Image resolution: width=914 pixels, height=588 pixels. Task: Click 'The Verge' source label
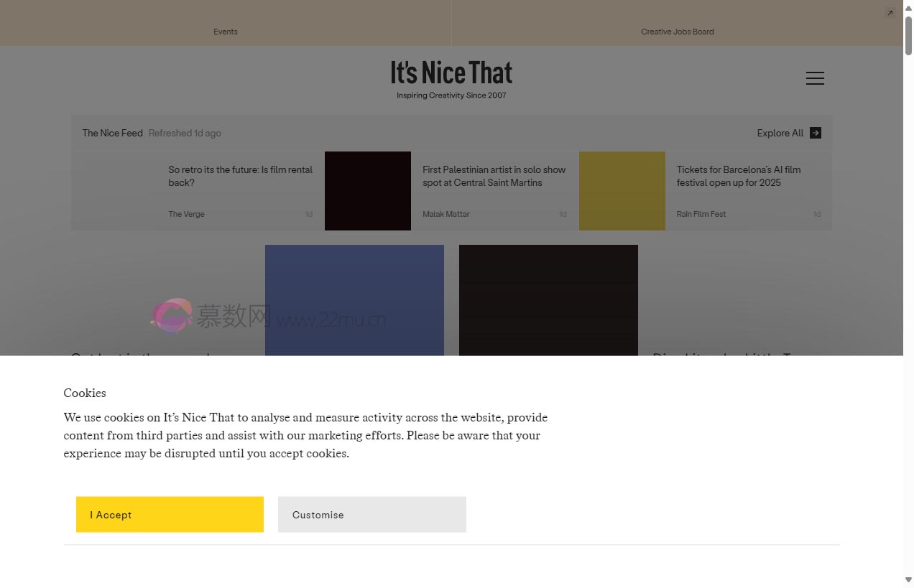(x=186, y=213)
